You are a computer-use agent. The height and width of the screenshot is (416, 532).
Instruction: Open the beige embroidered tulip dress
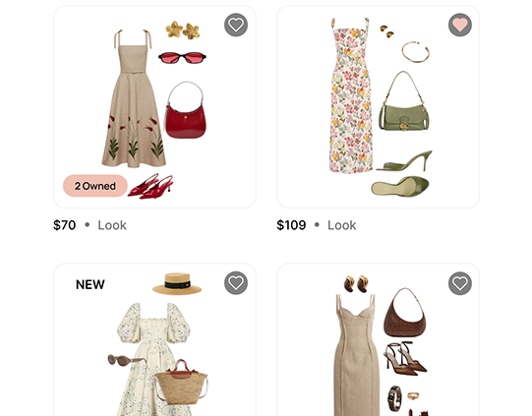(x=134, y=98)
